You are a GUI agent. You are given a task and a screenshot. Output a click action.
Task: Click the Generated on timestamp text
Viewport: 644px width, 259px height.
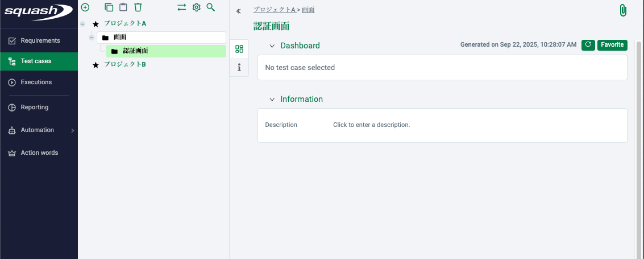pyautogui.click(x=518, y=44)
